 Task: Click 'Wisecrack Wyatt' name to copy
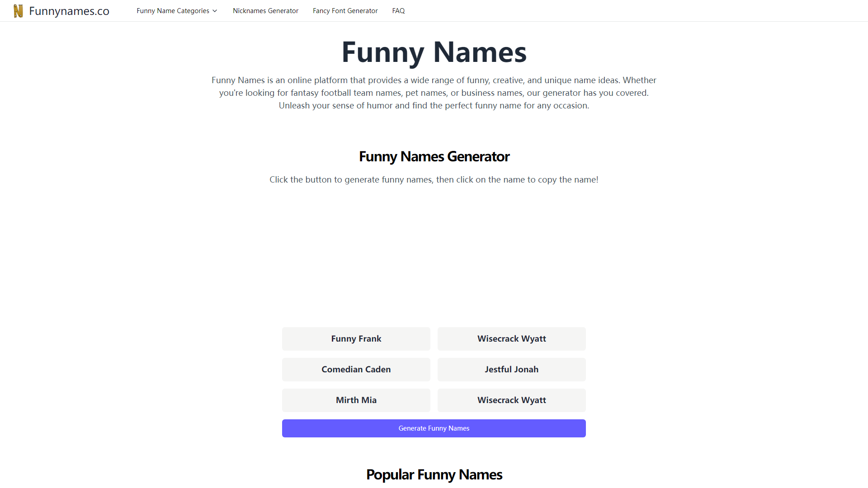coord(511,338)
